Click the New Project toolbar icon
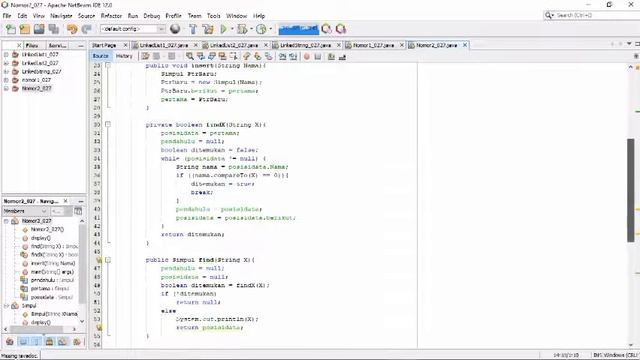The height and width of the screenshot is (360, 640). 25,29
